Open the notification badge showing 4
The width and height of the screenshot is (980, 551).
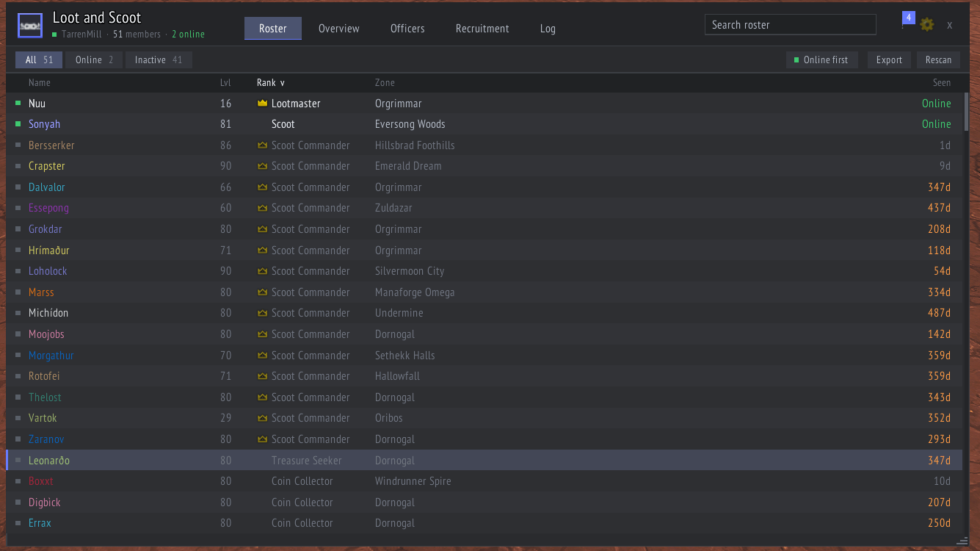(909, 18)
